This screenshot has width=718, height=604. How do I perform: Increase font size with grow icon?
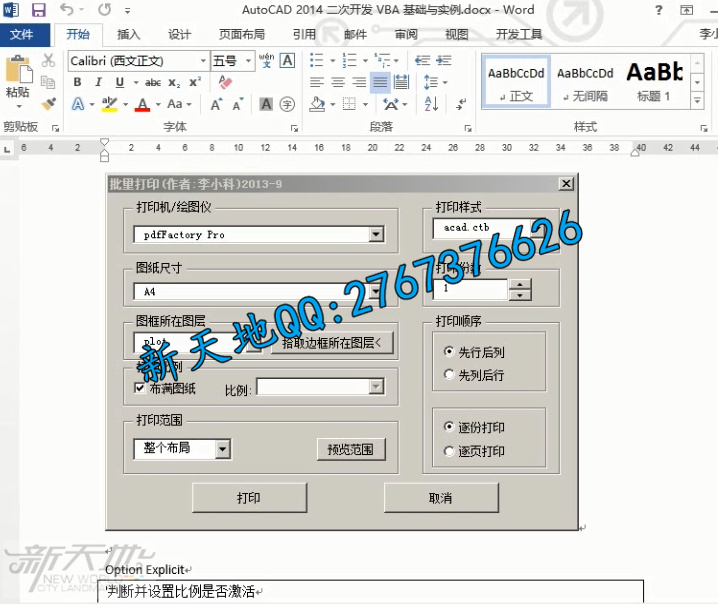tap(216, 104)
